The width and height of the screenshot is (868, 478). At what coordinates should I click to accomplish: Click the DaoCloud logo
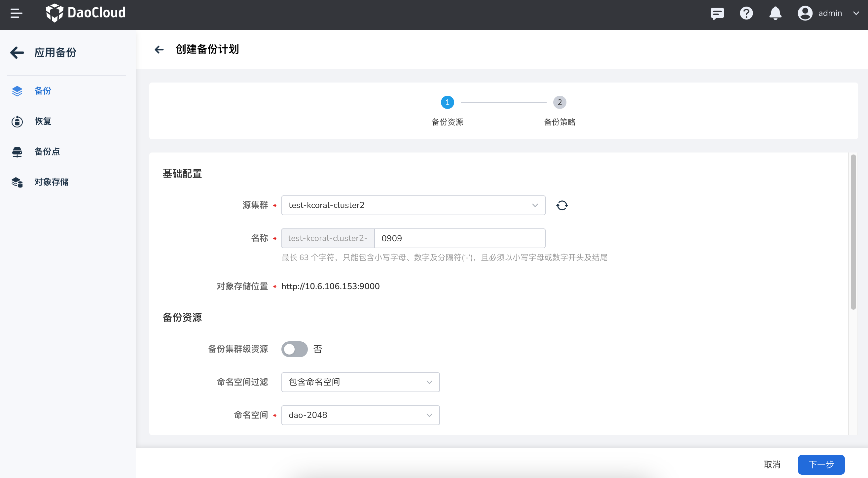tap(86, 13)
